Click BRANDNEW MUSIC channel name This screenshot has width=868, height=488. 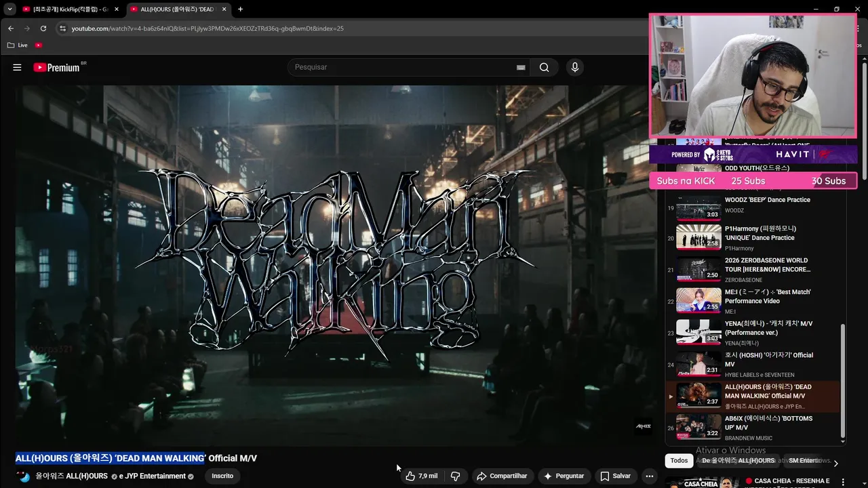(749, 439)
